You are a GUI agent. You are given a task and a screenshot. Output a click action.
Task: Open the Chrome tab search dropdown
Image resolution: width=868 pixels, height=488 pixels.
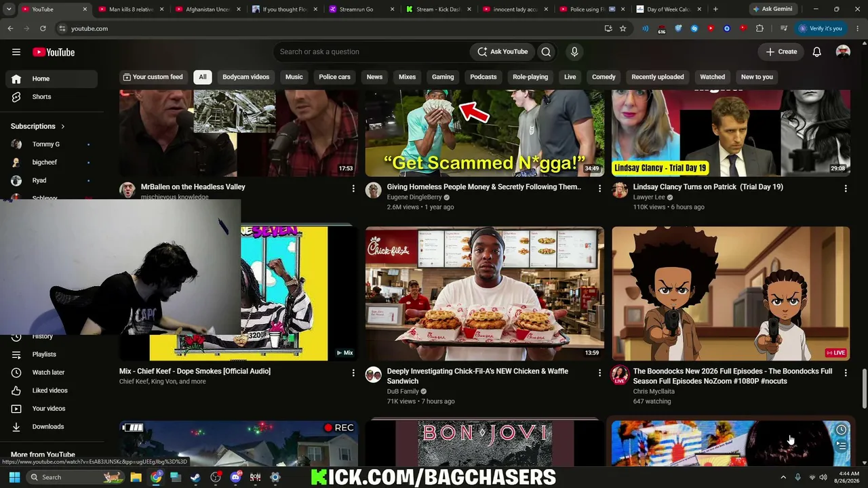(9, 9)
